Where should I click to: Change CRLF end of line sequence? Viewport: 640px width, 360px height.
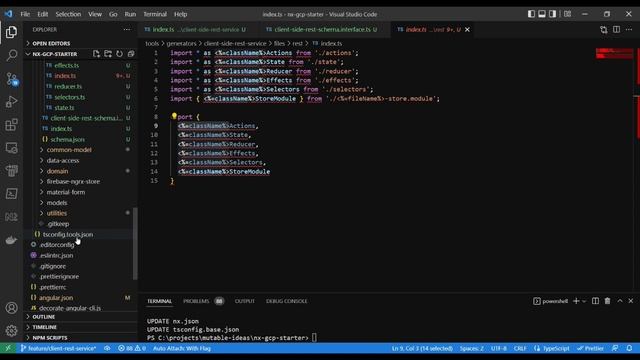click(x=520, y=348)
